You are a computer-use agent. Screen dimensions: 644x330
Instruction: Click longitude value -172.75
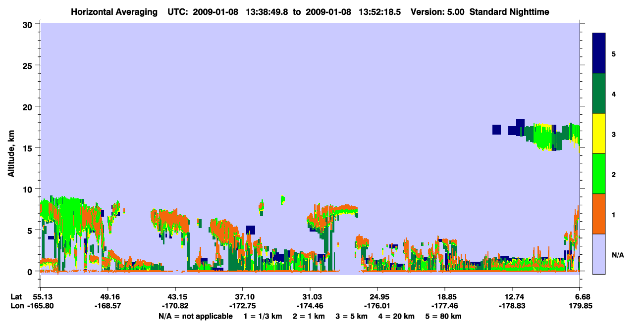click(x=242, y=306)
